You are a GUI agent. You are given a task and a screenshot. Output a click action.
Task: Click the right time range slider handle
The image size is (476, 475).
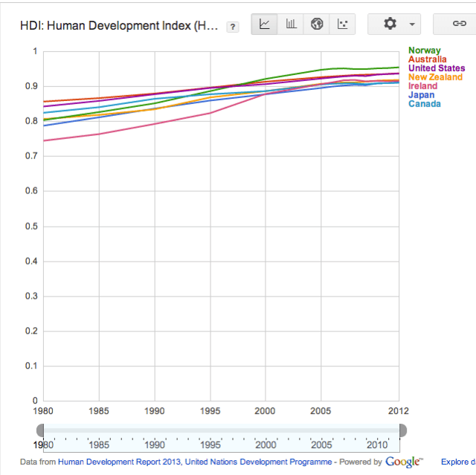pyautogui.click(x=402, y=430)
